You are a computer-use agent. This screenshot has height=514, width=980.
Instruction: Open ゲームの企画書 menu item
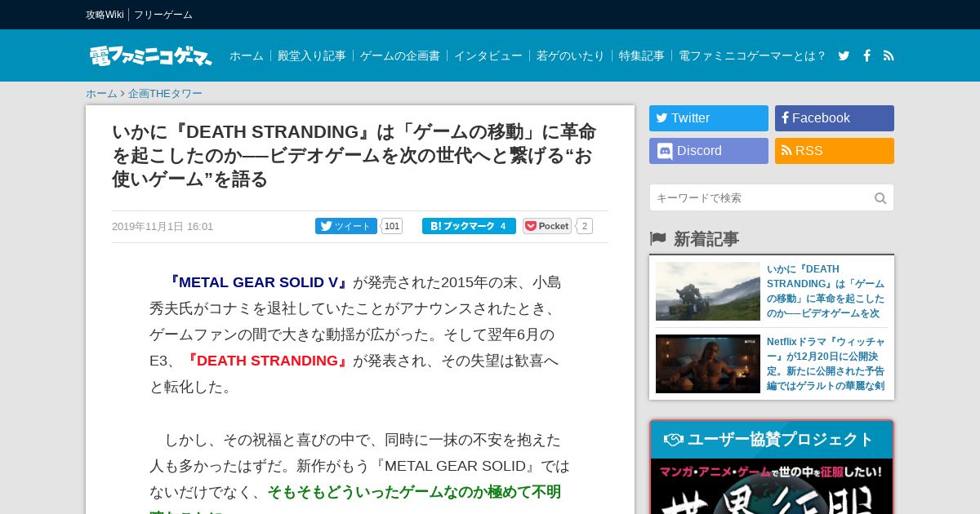[400, 55]
